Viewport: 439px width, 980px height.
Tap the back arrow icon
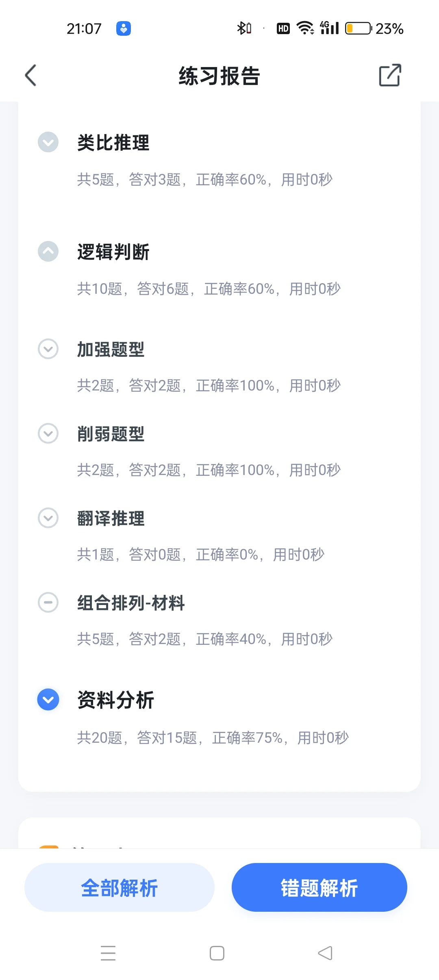[31, 75]
